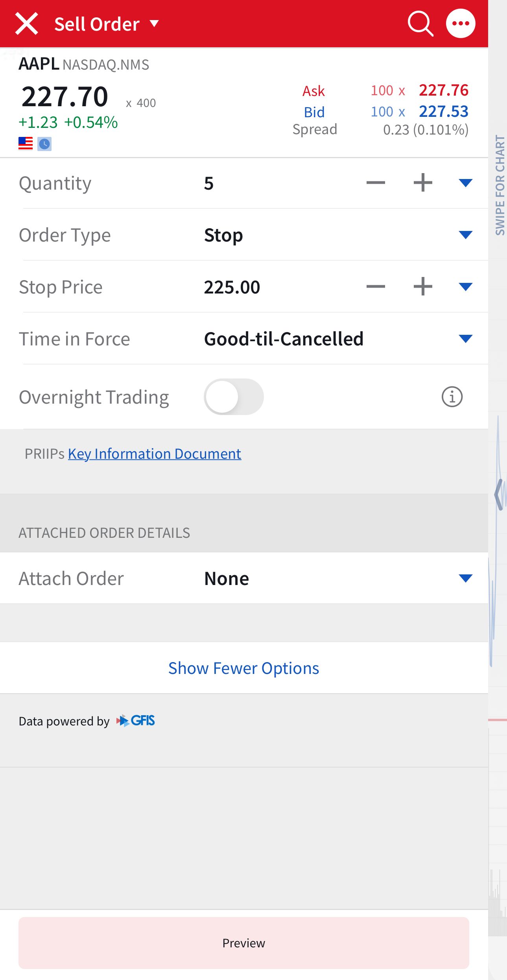The height and width of the screenshot is (980, 507).
Task: Increase quantity with the plus icon
Action: [x=423, y=183]
